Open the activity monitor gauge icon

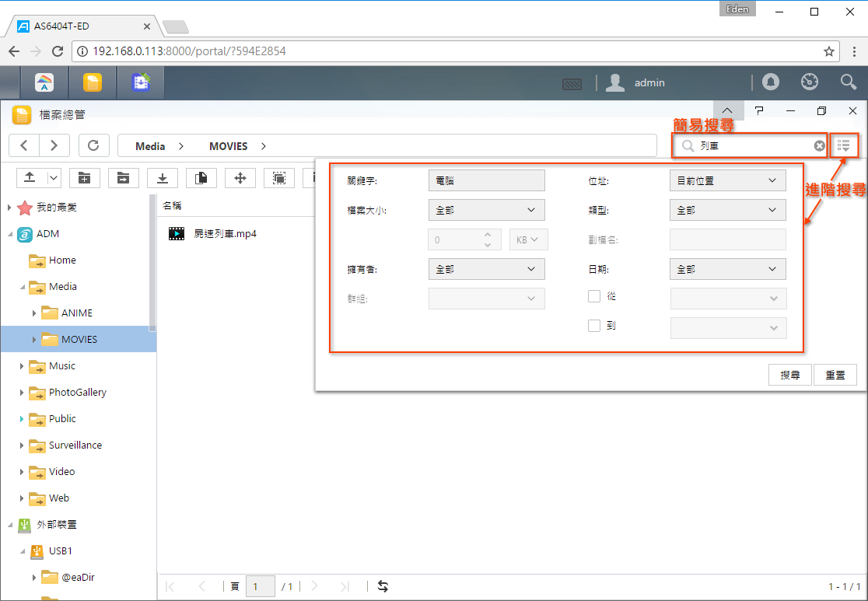[810, 82]
